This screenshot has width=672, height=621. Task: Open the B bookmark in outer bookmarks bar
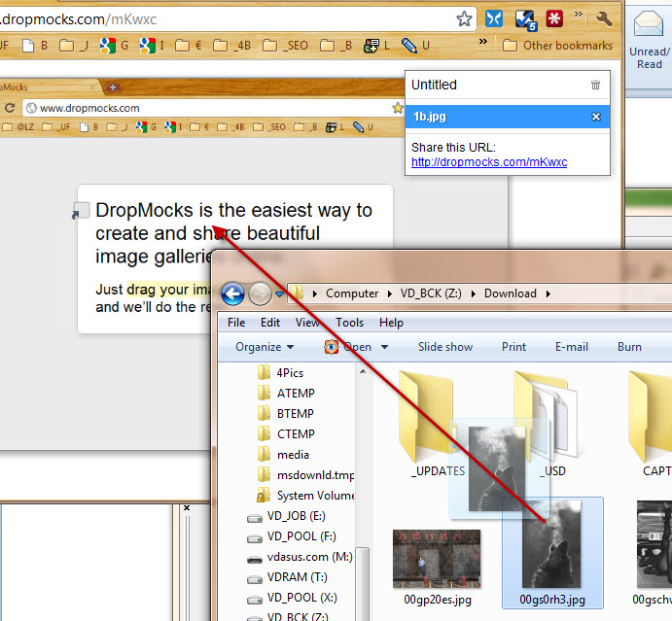click(x=35, y=46)
